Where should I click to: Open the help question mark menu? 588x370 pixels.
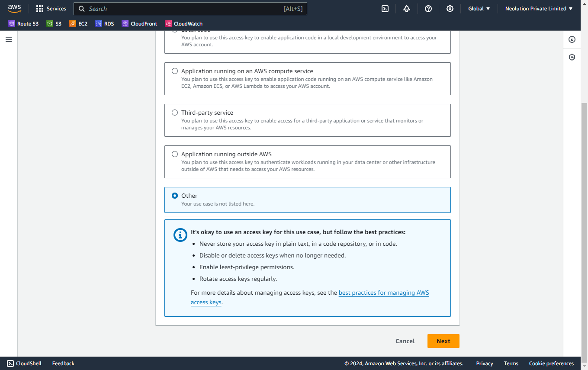[428, 9]
